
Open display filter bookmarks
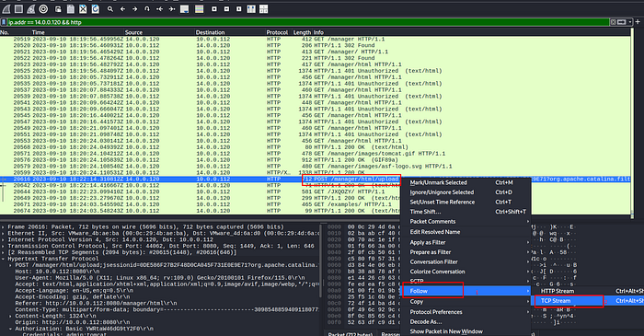pyautogui.click(x=4, y=22)
